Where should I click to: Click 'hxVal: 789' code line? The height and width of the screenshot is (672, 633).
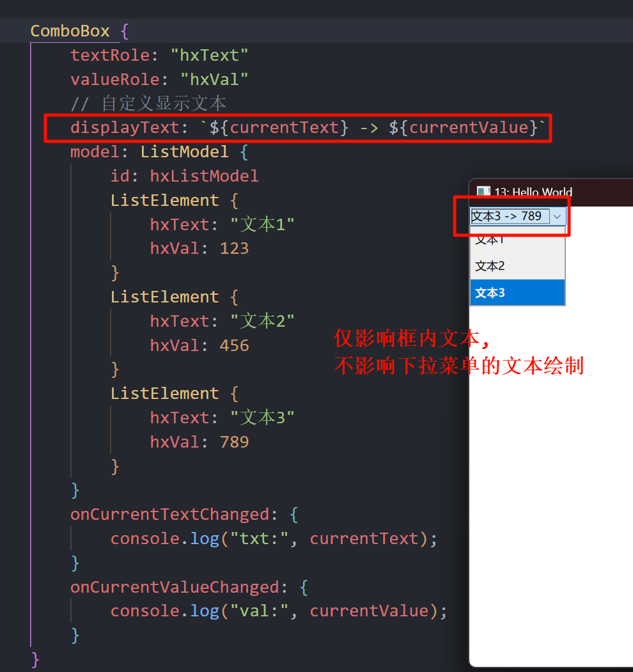199,442
